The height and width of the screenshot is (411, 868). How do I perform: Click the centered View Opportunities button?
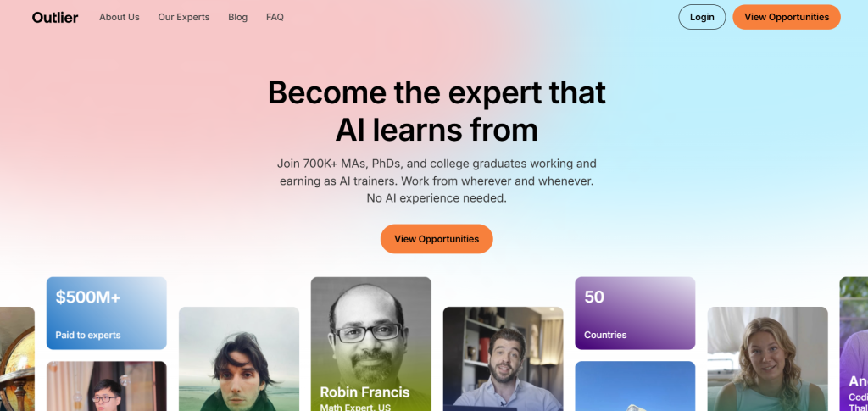click(437, 239)
